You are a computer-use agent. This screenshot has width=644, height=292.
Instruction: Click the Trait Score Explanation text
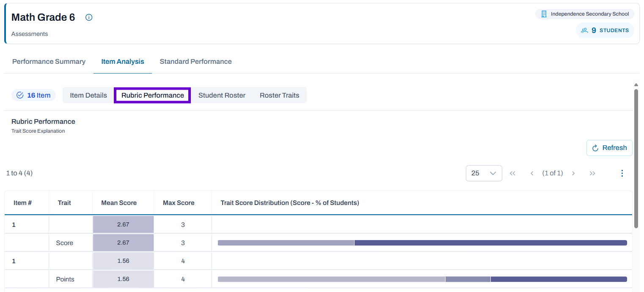click(x=38, y=131)
